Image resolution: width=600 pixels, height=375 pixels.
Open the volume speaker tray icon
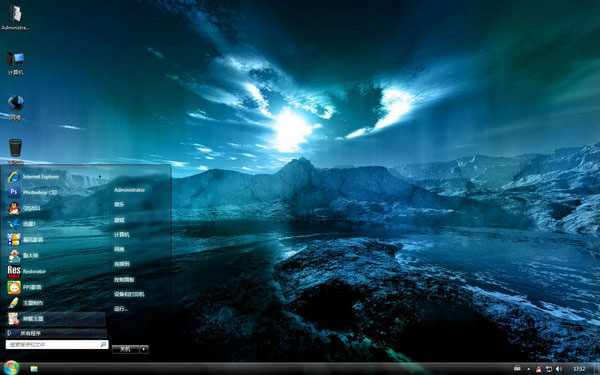(558, 369)
